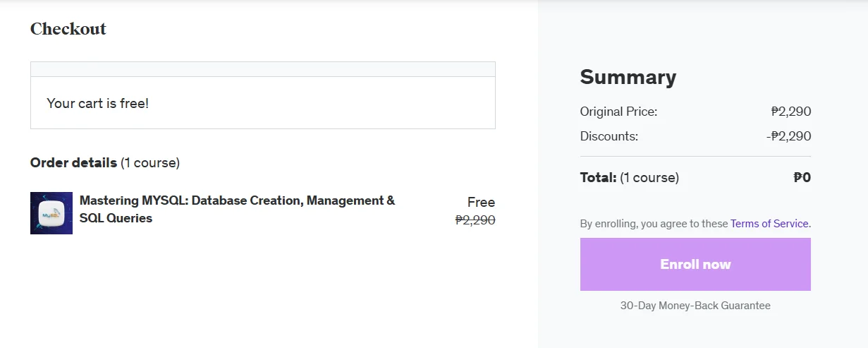Click the Original Price label

coord(618,112)
